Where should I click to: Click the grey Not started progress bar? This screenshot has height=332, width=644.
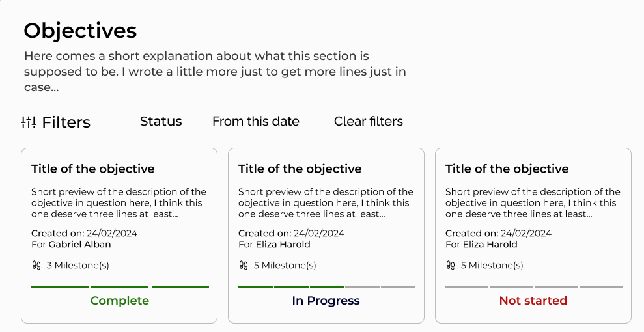coord(534,286)
